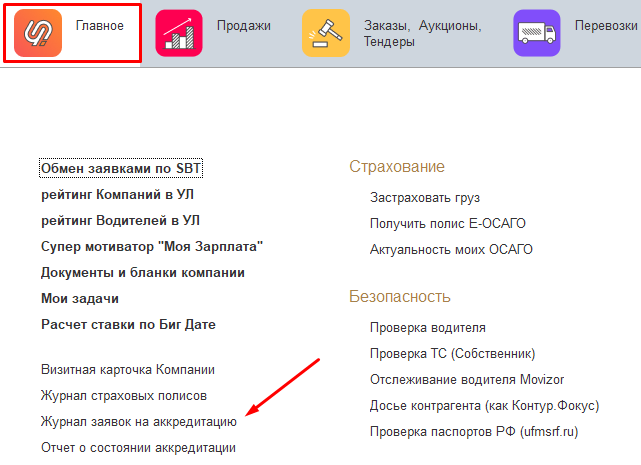Click the orange Главное section icon
641x465 pixels.
(x=38, y=33)
